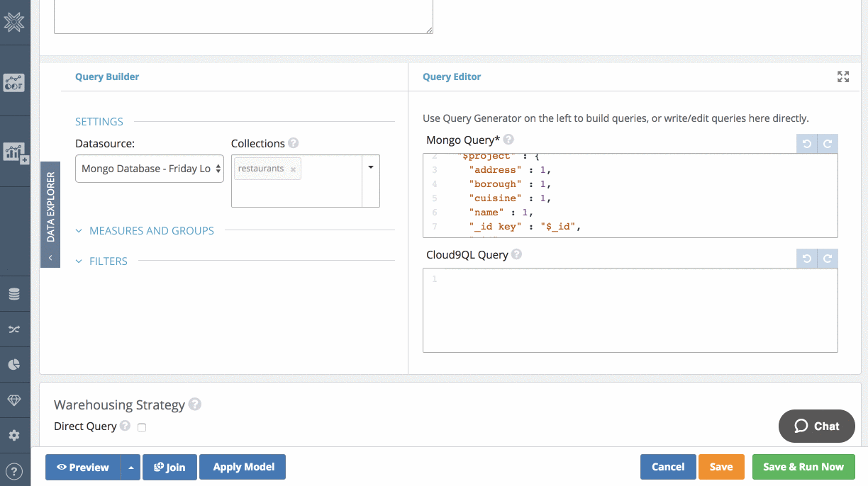Screen dimensions: 868x486
Task: Open the Datasource dropdown
Action: click(150, 169)
